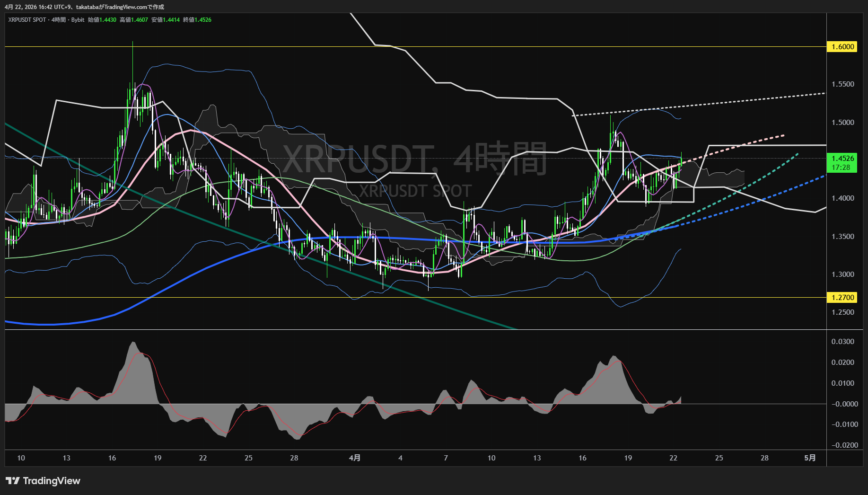Click 0.0300 on the oscillator scale

point(842,342)
